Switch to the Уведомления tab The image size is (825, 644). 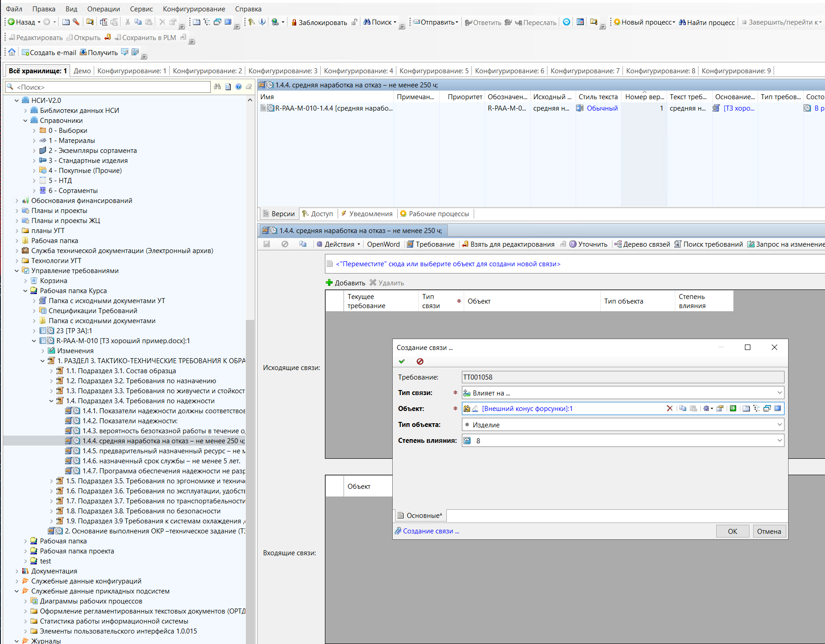(366, 214)
